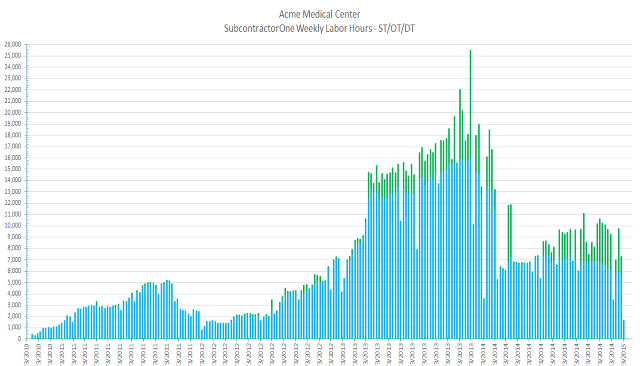Image resolution: width=640 pixels, height=366 pixels.
Task: Select the 4,000 axis value
Action: (14, 293)
